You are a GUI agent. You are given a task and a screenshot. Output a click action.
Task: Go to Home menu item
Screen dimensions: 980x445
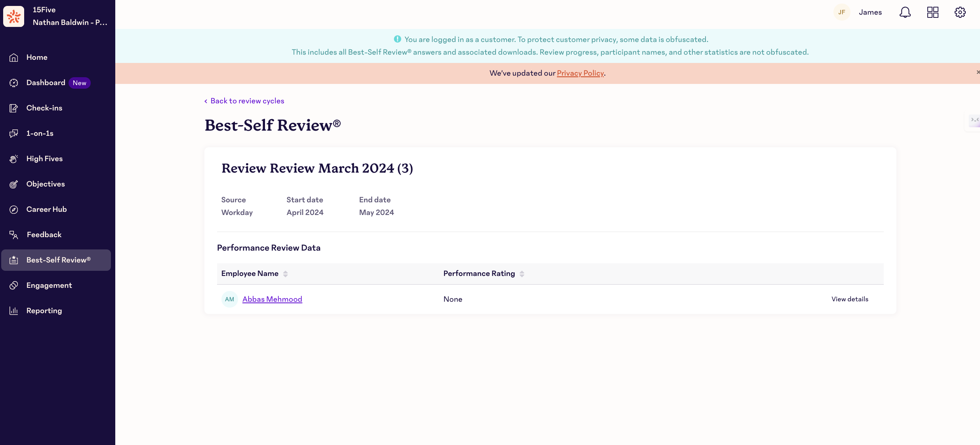tap(37, 57)
